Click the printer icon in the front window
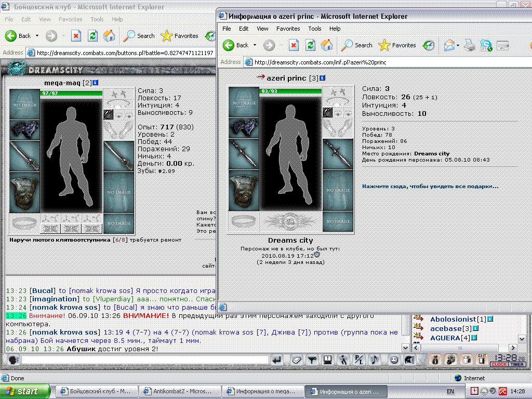This screenshot has height=399, width=532. [470, 45]
